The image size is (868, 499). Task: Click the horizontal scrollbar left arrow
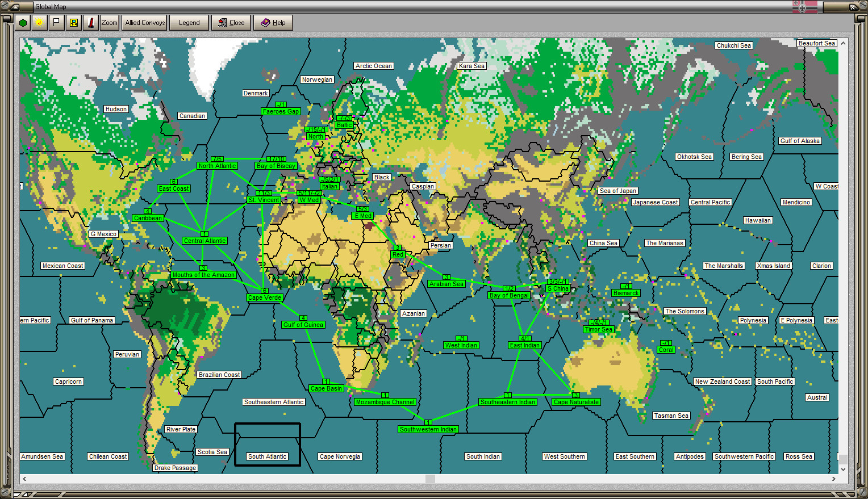click(24, 479)
